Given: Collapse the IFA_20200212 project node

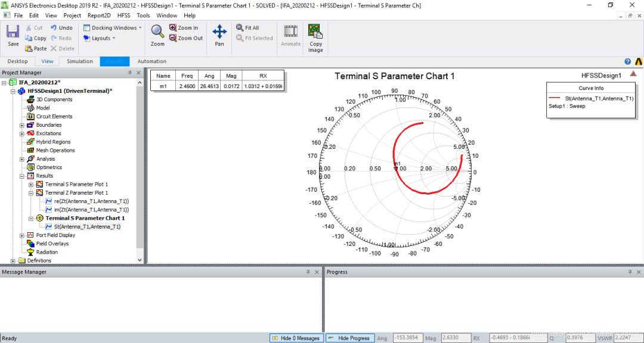Looking at the screenshot, I should pos(4,82).
